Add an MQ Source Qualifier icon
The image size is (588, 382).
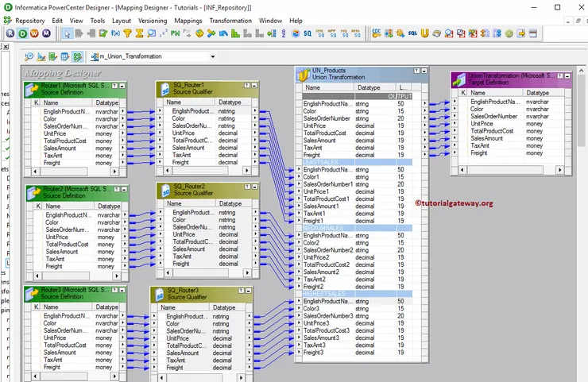point(344,33)
